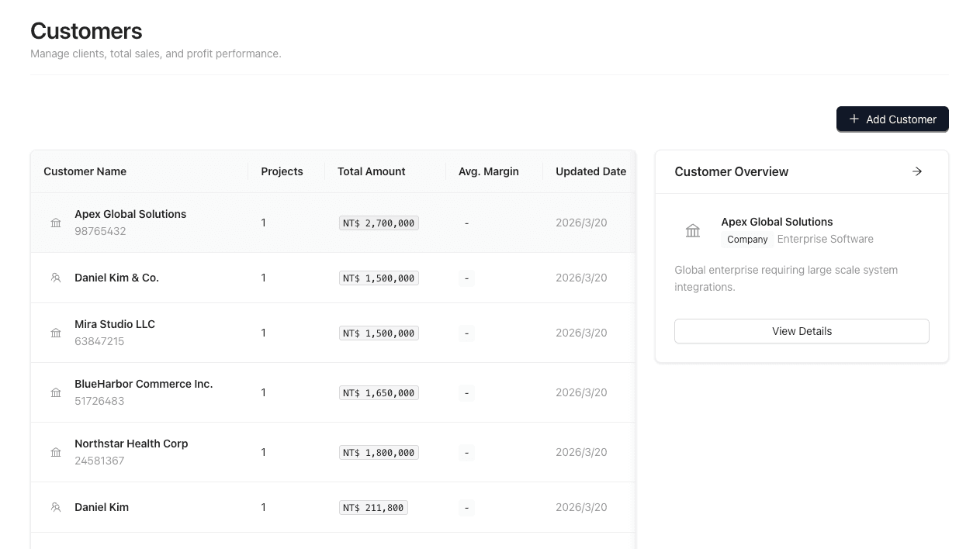This screenshot has height=549, width=980.
Task: Click company icon beside Mira Studio LLC
Action: [x=56, y=333]
